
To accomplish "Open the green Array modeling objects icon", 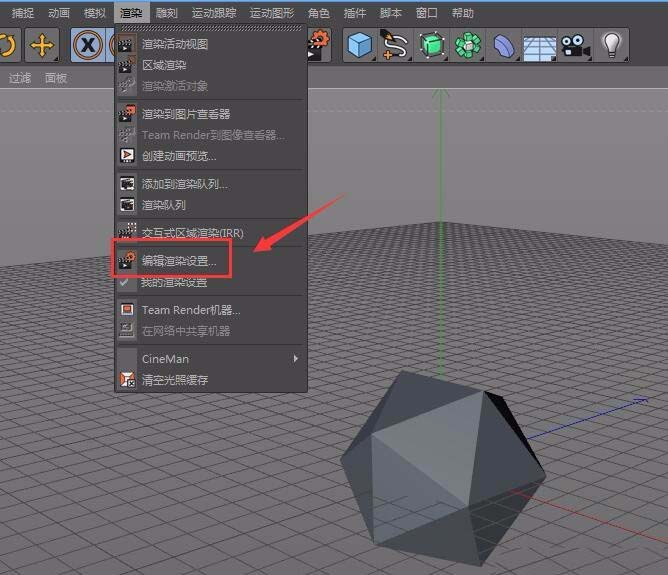I will pos(467,45).
